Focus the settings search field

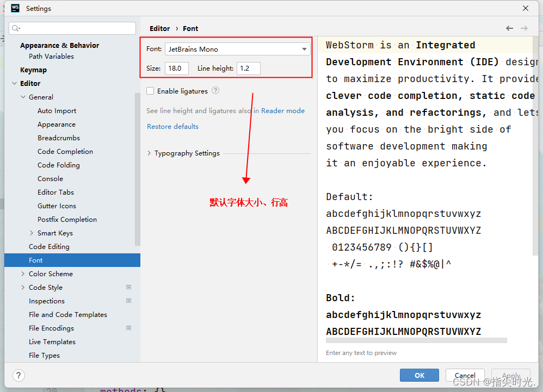click(x=72, y=28)
